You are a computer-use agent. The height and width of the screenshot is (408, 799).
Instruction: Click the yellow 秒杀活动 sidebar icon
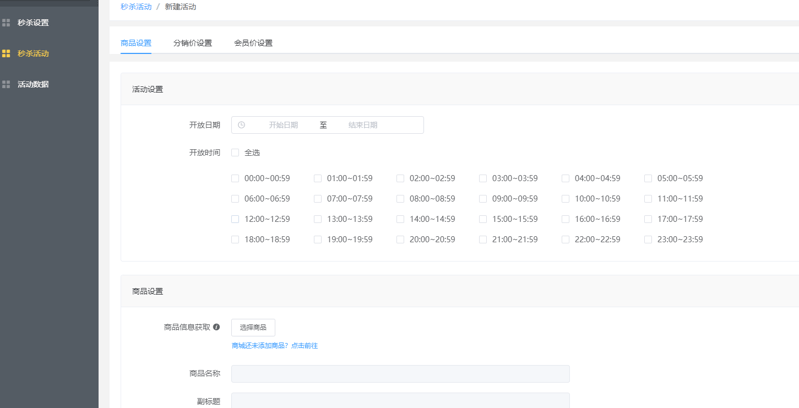pyautogui.click(x=6, y=53)
